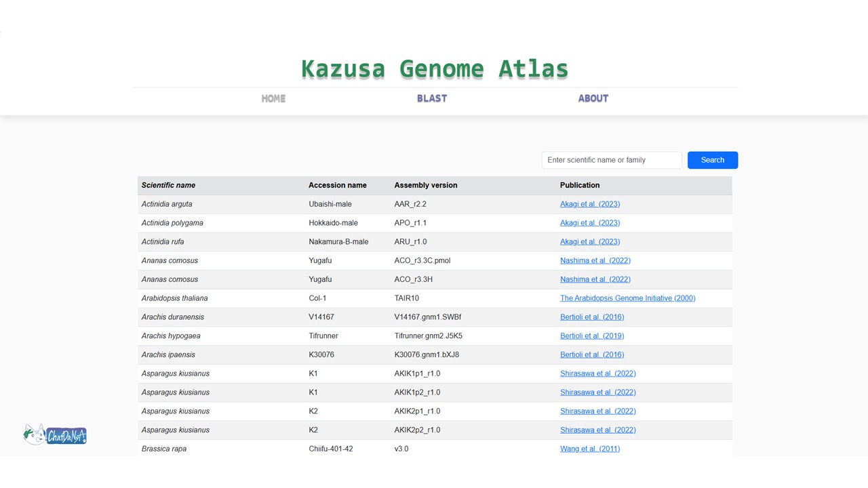Open the ABOUT navigation item

[x=593, y=98]
